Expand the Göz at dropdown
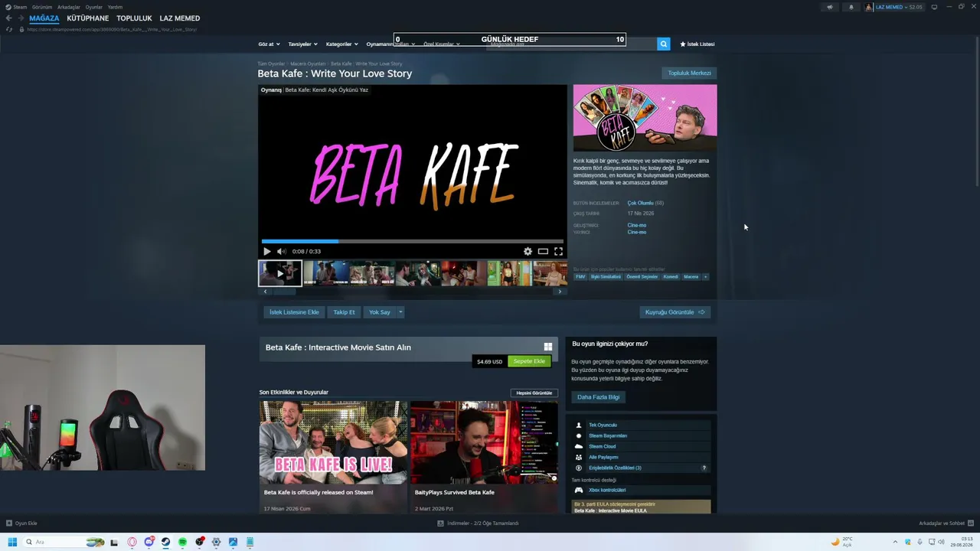The image size is (980, 551). point(269,44)
